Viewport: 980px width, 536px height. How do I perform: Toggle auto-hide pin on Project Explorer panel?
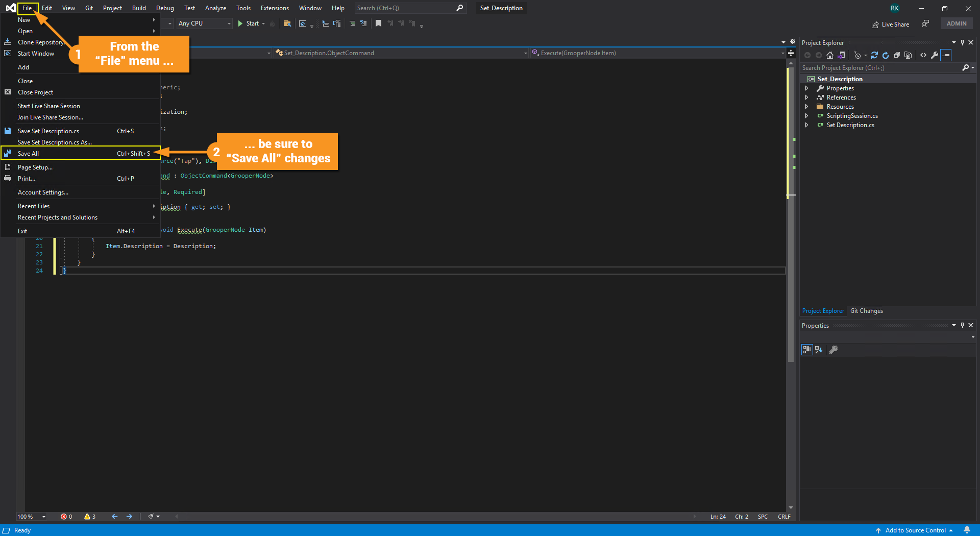pyautogui.click(x=962, y=42)
